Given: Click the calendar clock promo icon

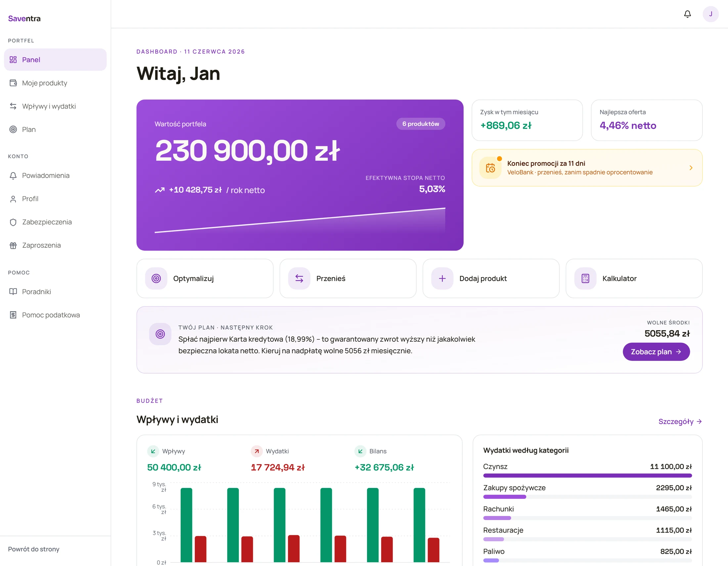Looking at the screenshot, I should [490, 168].
